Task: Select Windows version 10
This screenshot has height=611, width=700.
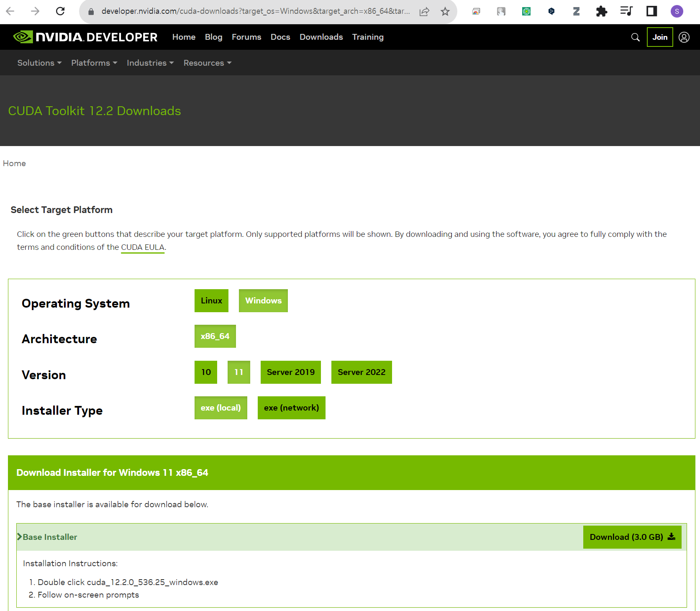Action: [206, 372]
